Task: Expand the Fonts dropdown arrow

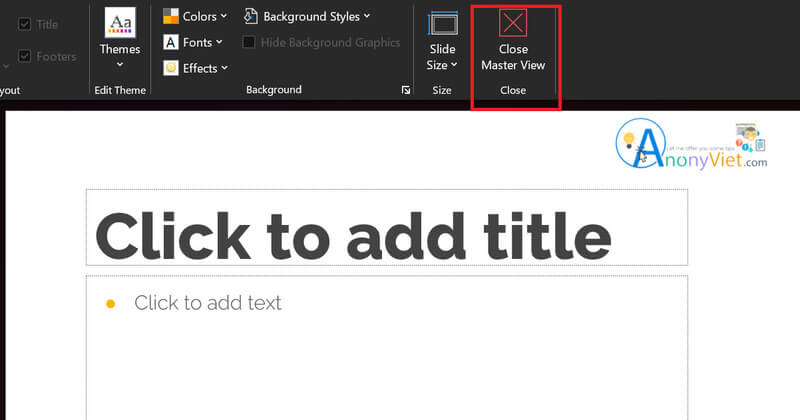Action: tap(219, 42)
